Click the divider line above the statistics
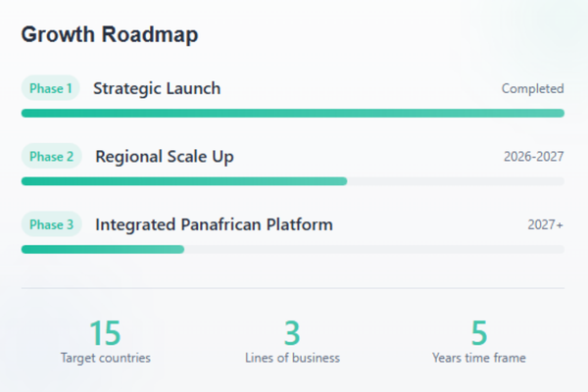 coord(292,288)
